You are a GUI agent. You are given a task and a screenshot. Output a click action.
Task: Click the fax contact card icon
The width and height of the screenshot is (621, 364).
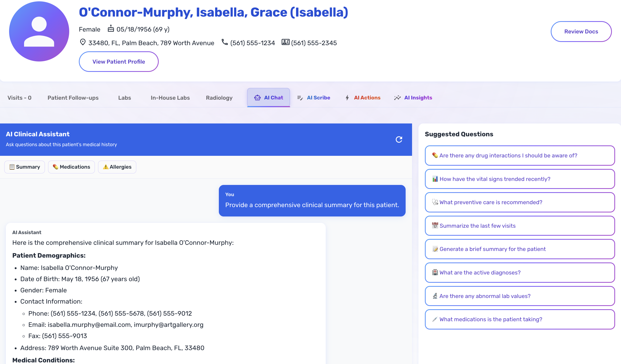(285, 42)
